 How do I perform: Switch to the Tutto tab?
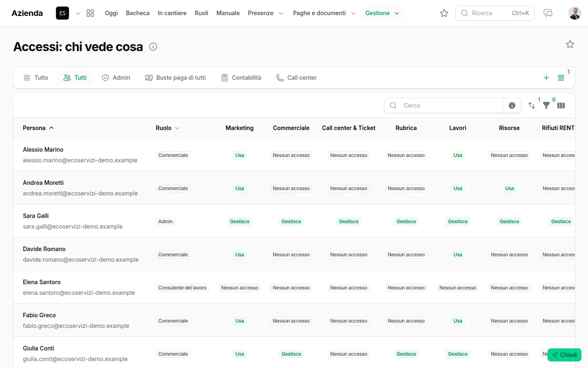[x=36, y=78]
